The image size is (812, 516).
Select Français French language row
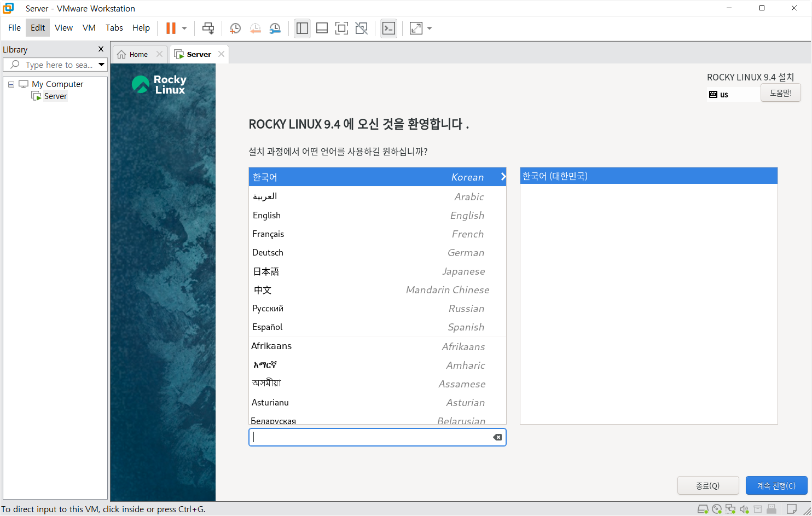point(378,234)
